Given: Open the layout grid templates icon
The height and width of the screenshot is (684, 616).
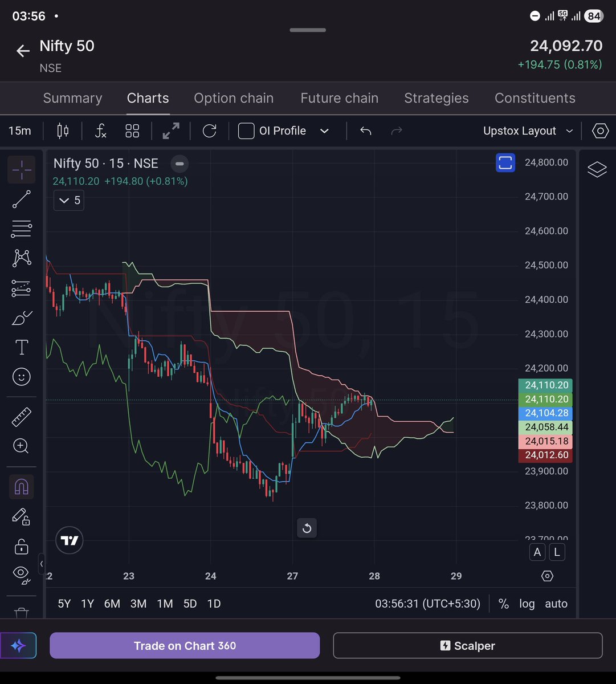Looking at the screenshot, I should pyautogui.click(x=132, y=131).
